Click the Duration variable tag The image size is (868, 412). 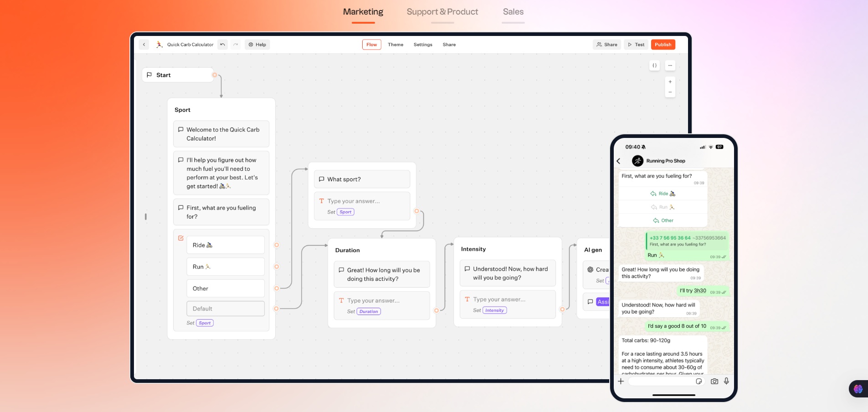[x=369, y=312]
